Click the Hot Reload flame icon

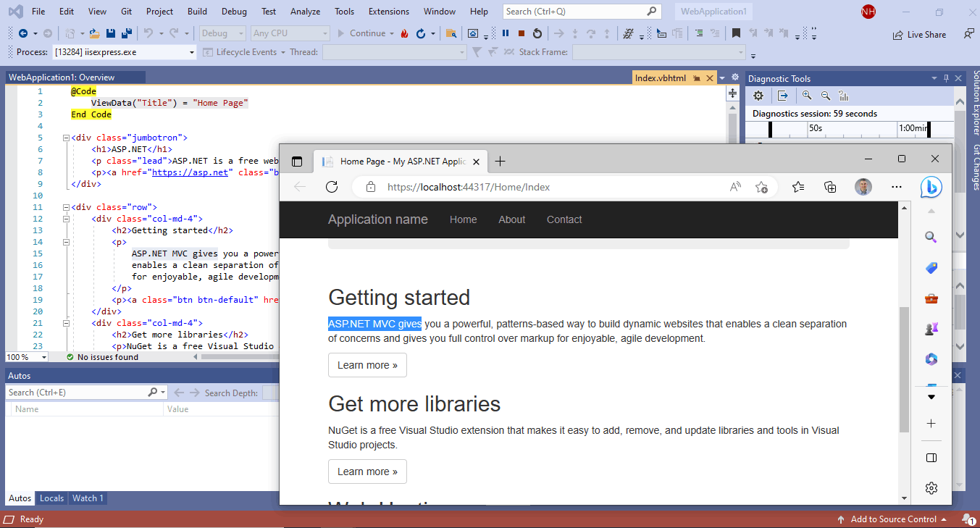pyautogui.click(x=403, y=33)
